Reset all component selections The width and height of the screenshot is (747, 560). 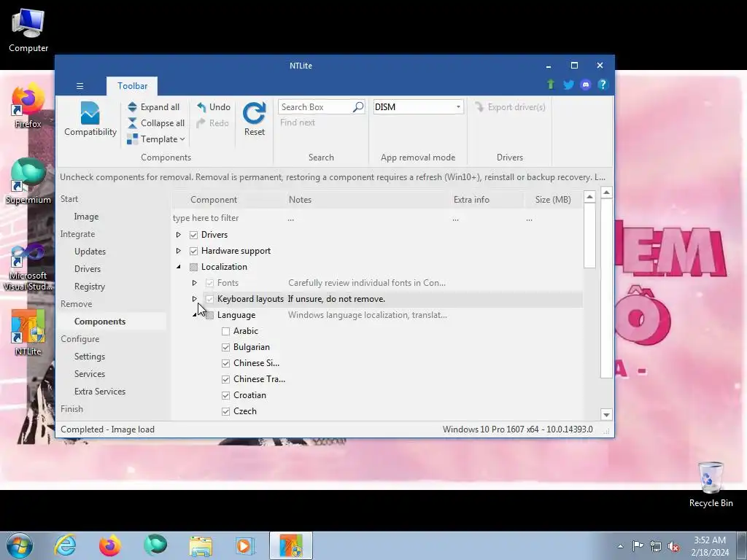(x=255, y=119)
